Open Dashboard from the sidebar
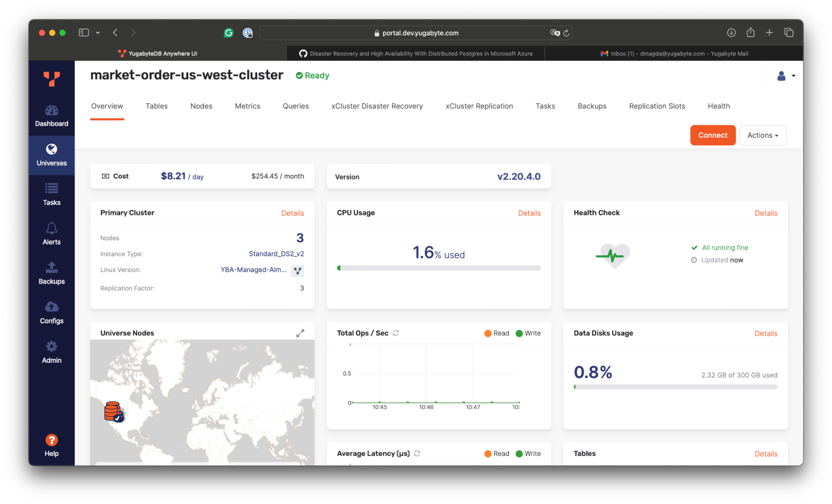The image size is (832, 504). tap(52, 116)
